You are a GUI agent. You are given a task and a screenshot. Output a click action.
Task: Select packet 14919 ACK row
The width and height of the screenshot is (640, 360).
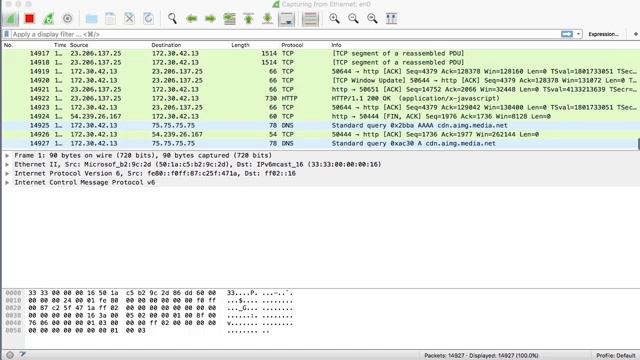pyautogui.click(x=320, y=71)
